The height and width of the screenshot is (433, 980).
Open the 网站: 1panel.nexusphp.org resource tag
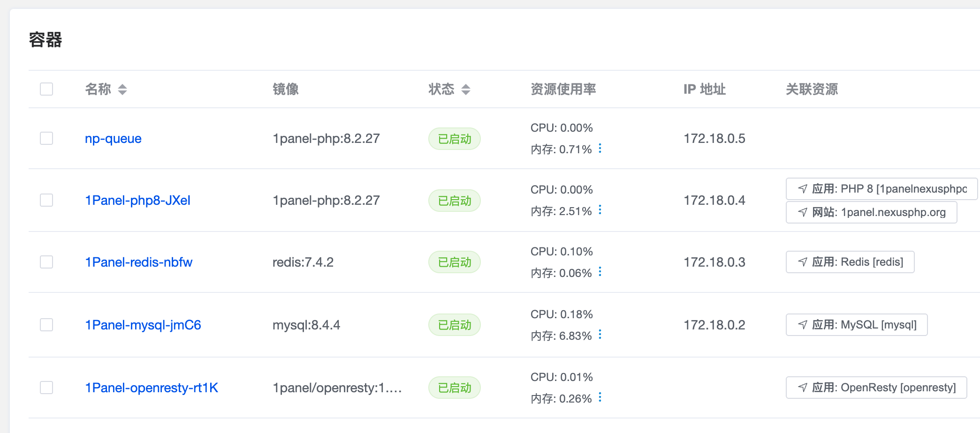point(872,212)
